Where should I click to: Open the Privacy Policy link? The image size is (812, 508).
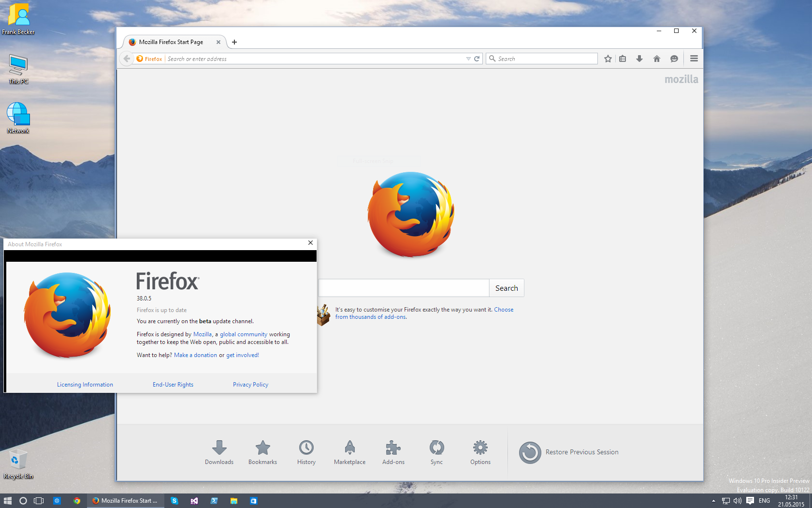point(250,385)
